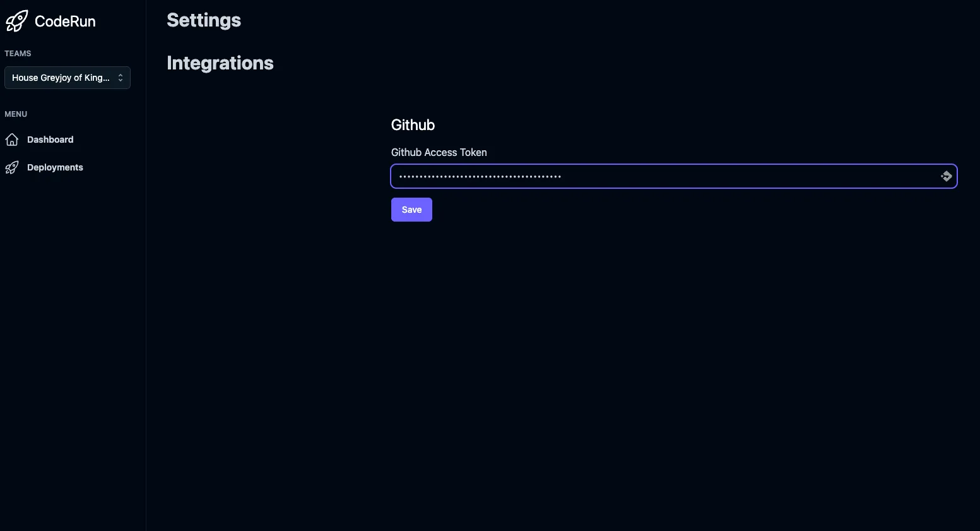
Task: Toggle visibility of the Github access token
Action: tap(947, 176)
